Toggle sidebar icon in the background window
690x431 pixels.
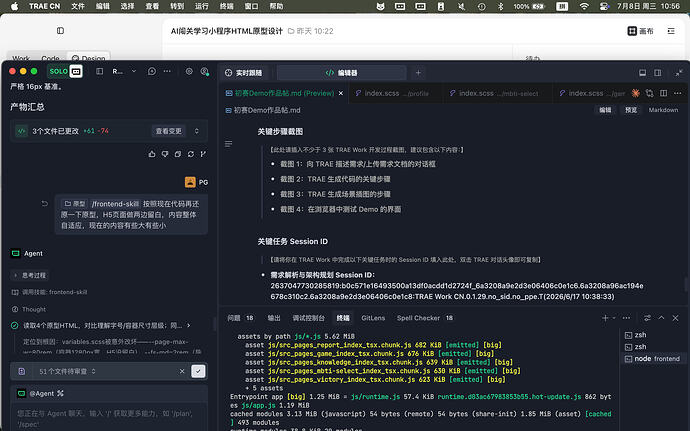coord(60,30)
